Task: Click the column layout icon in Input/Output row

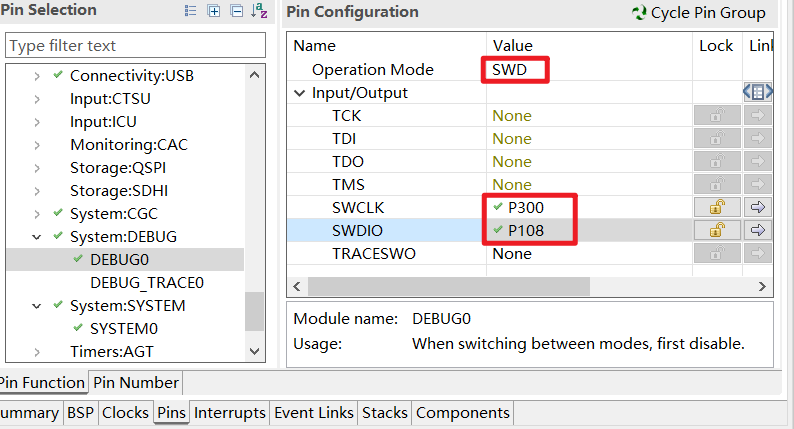Action: click(x=758, y=92)
